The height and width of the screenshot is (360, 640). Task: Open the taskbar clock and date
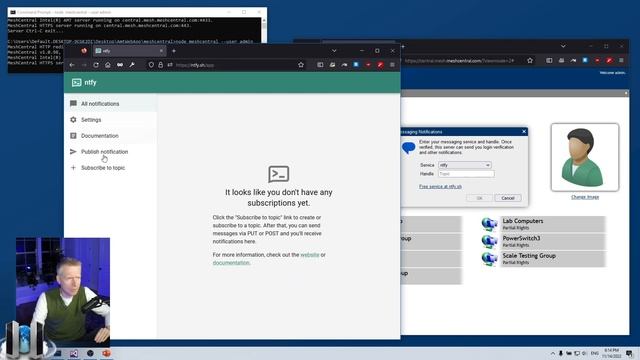pyautogui.click(x=611, y=353)
